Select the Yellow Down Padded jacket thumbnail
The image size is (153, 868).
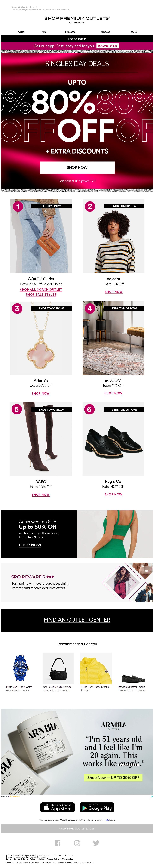(x=96, y=668)
